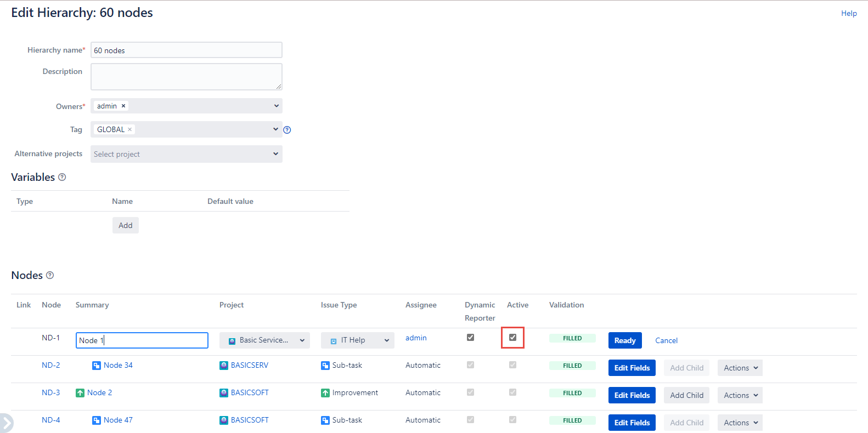Open the IT Help issue type dropdown

coord(357,340)
